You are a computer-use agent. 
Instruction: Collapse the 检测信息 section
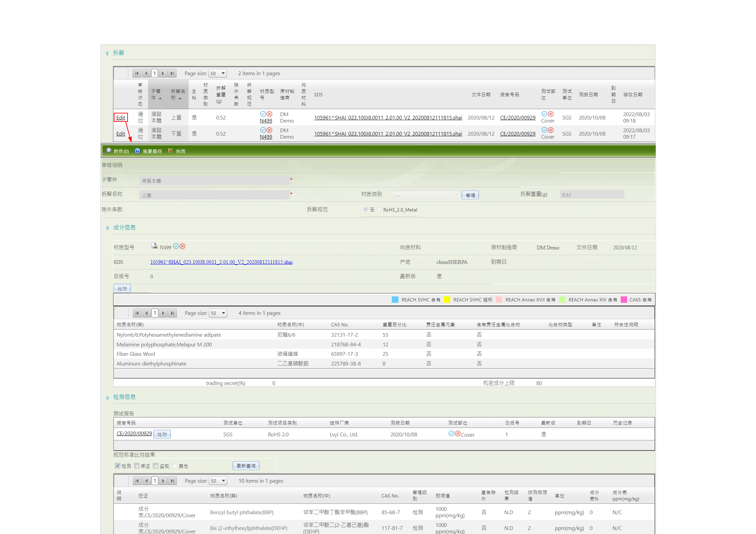coord(107,398)
